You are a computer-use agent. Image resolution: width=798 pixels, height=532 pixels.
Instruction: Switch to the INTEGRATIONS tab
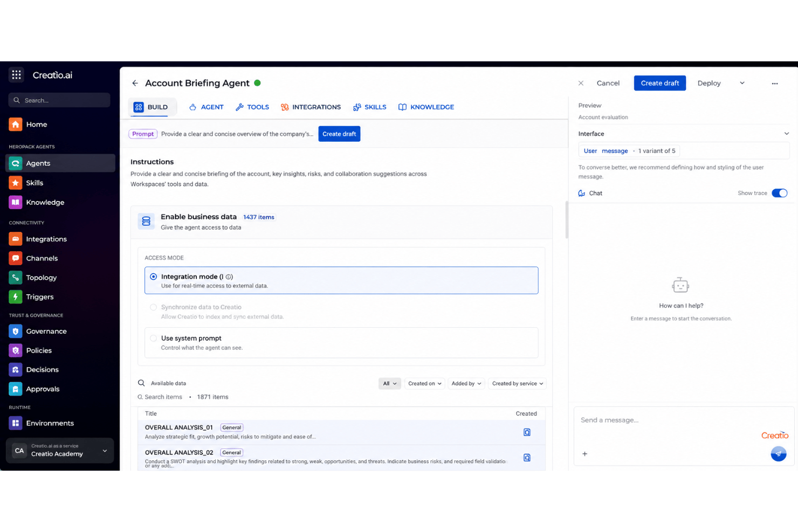click(311, 107)
